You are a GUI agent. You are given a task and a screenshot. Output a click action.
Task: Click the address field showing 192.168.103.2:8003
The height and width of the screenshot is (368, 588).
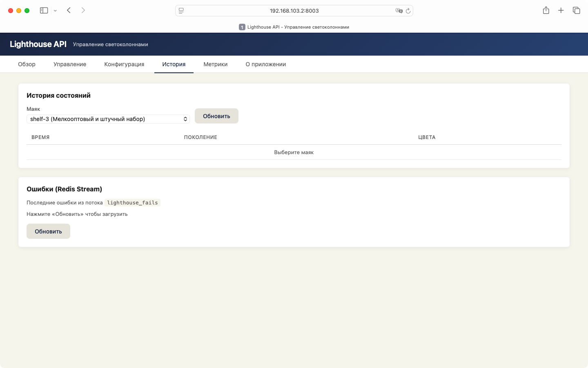[294, 11]
